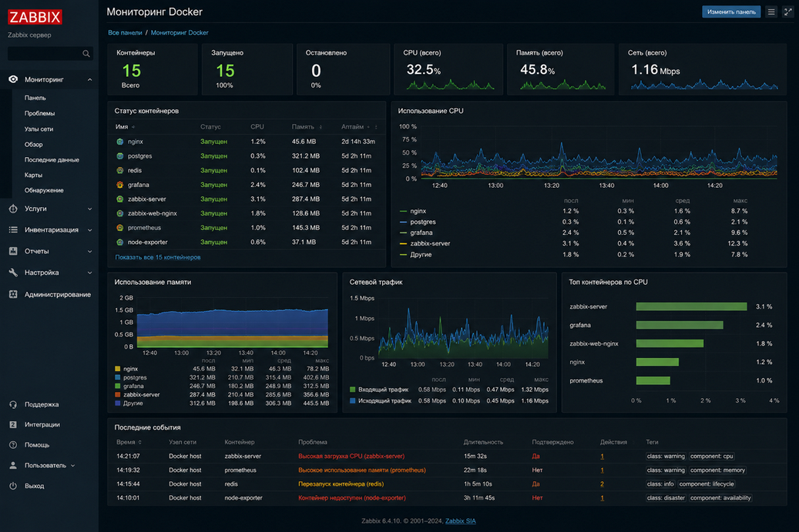The height and width of the screenshot is (532, 799).
Task: Click Нет acknowledgement for prometheus event
Action: 537,470
